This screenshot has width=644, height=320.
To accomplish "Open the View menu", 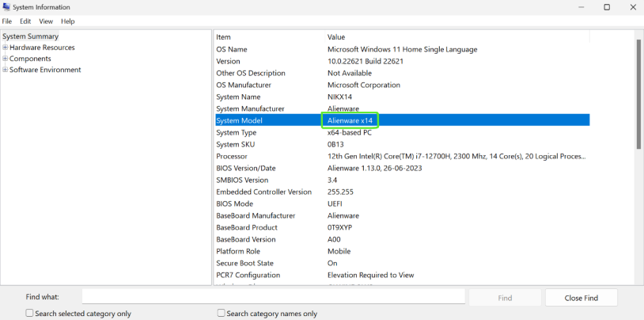I will (x=46, y=21).
